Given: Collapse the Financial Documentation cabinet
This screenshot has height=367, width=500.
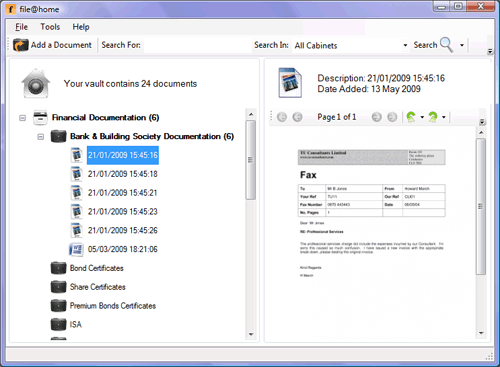Looking at the screenshot, I should [22, 118].
